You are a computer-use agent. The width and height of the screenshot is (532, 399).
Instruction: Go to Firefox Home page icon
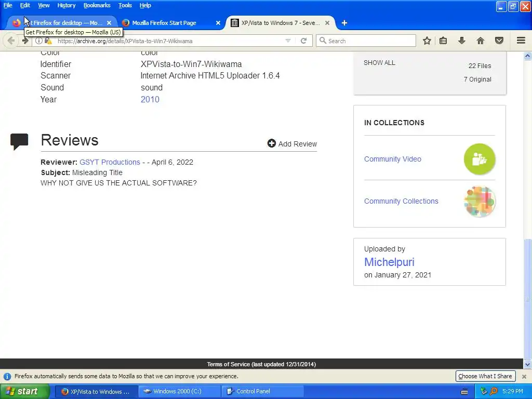[481, 41]
